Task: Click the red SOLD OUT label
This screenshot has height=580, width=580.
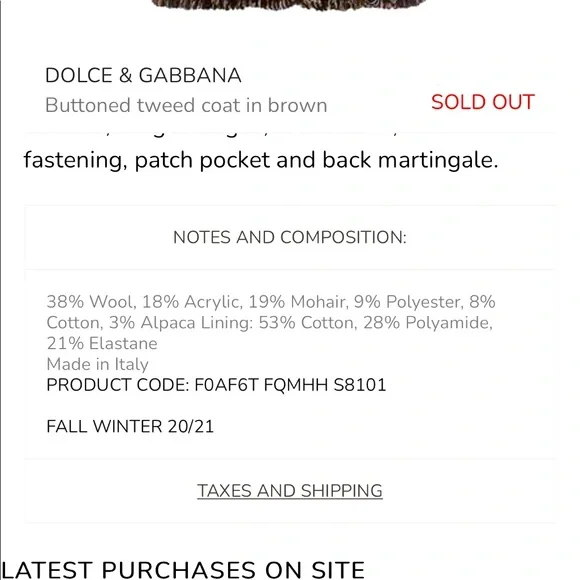Action: pos(483,102)
